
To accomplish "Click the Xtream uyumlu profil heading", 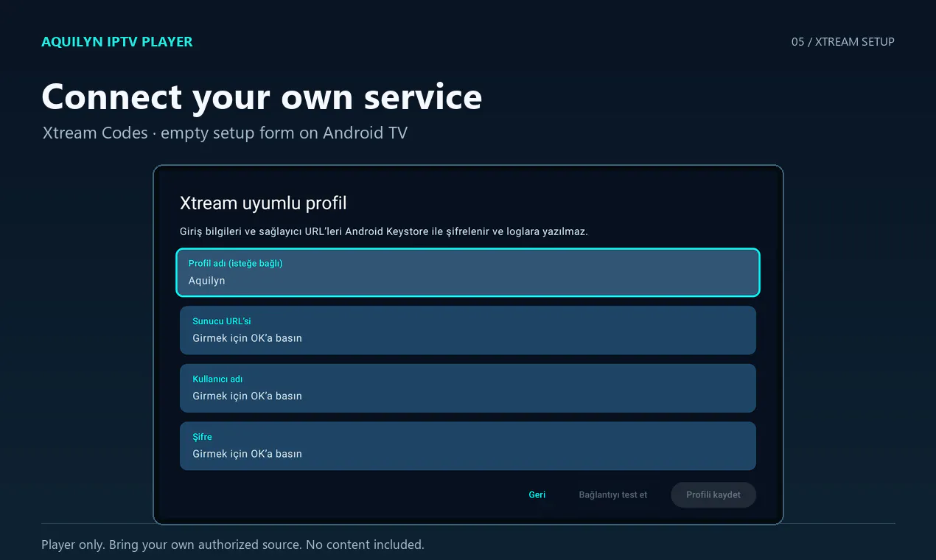I will tap(263, 203).
